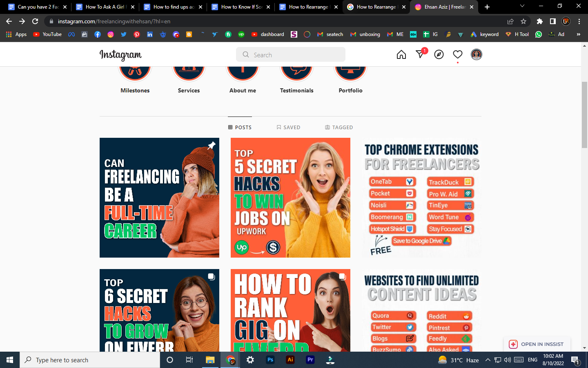This screenshot has width=588, height=368.
Task: Open profile avatar menu in Instagram header
Action: tap(477, 54)
